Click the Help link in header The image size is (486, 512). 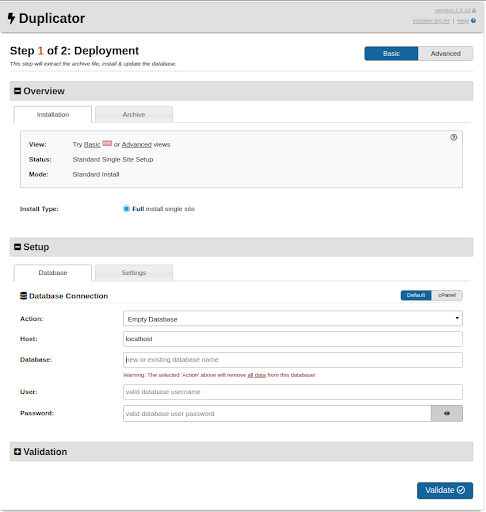(x=463, y=21)
